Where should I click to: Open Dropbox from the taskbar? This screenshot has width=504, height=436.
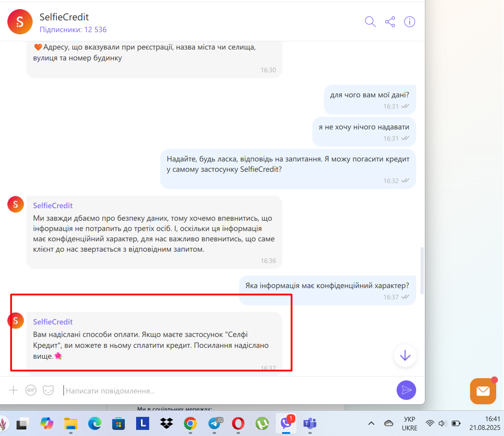(x=166, y=423)
